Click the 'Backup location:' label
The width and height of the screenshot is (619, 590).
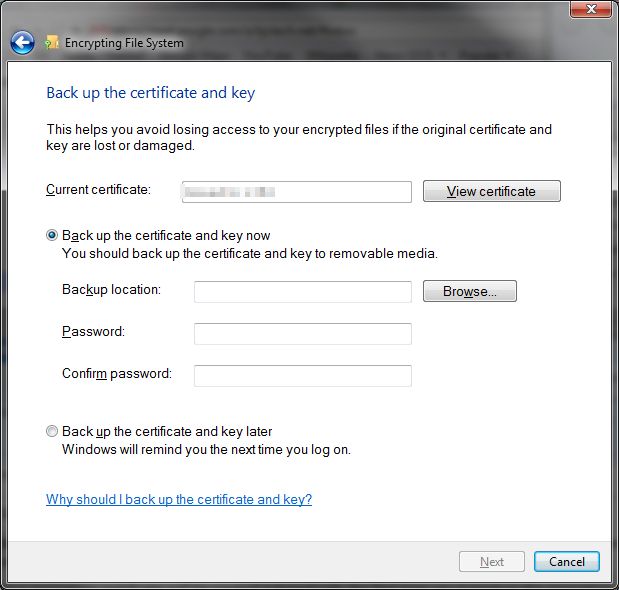(111, 290)
